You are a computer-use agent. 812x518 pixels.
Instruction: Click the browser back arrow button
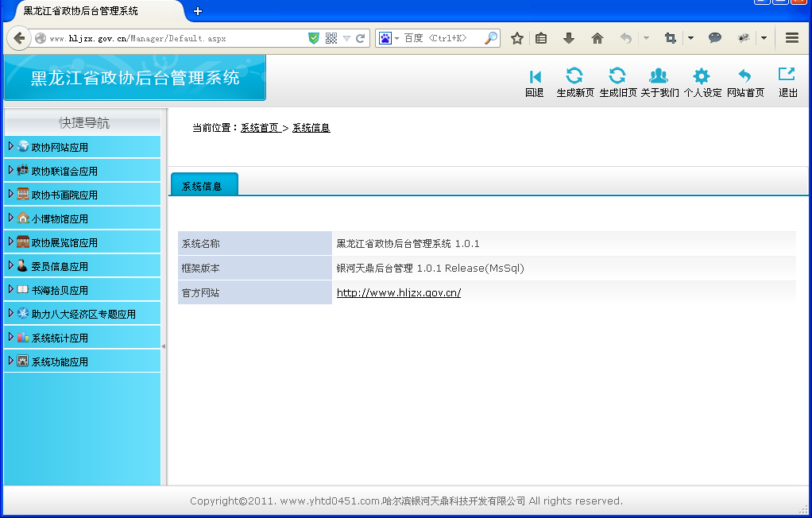19,38
